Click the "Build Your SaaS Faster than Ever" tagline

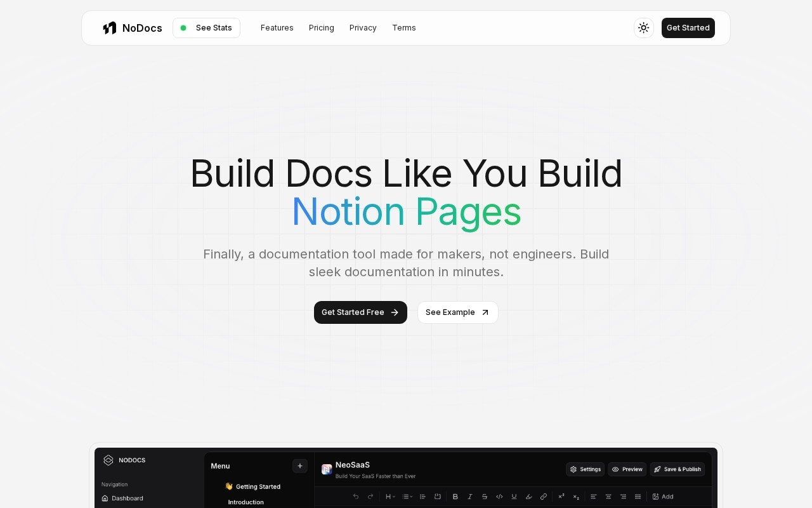point(376,476)
